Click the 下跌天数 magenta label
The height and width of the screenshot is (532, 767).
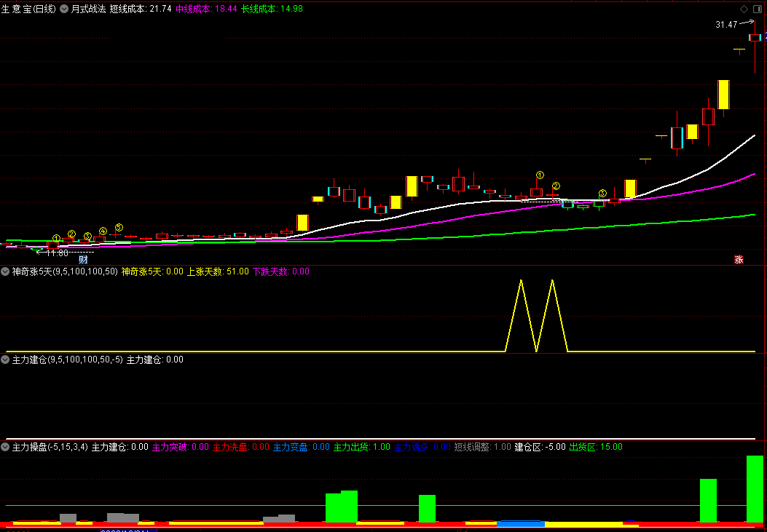pos(271,271)
